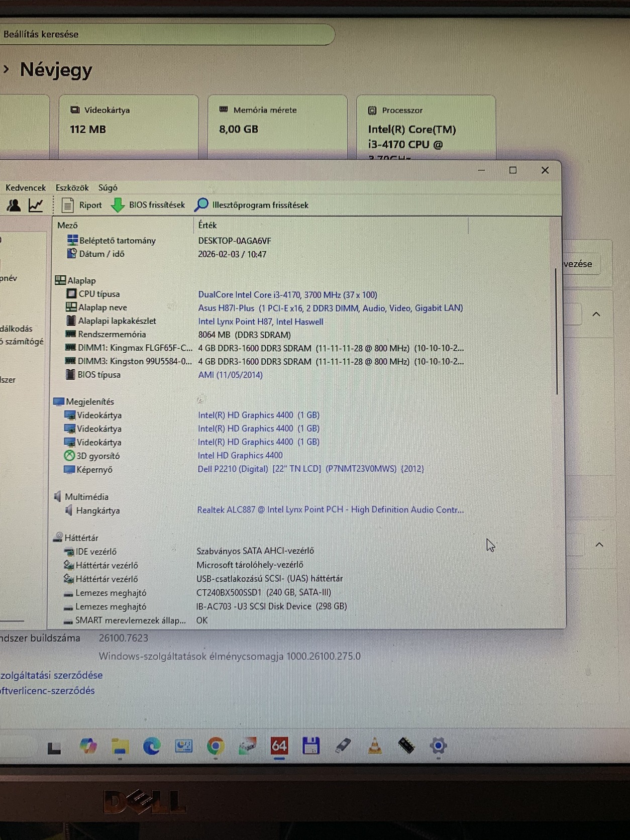Click the Memória mérete card in Settings
The image size is (630, 840).
point(277,128)
